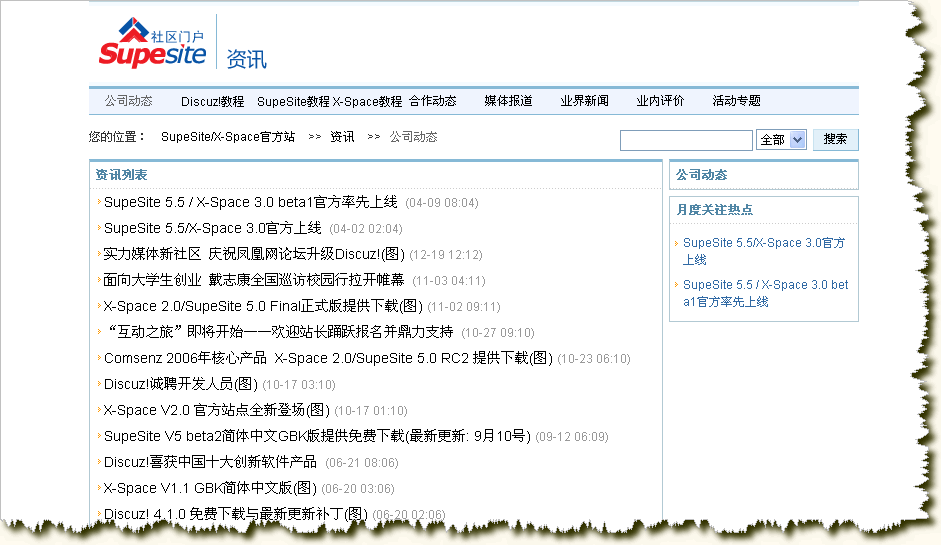Click the timestamp (04-09 08:04)

[x=442, y=203]
